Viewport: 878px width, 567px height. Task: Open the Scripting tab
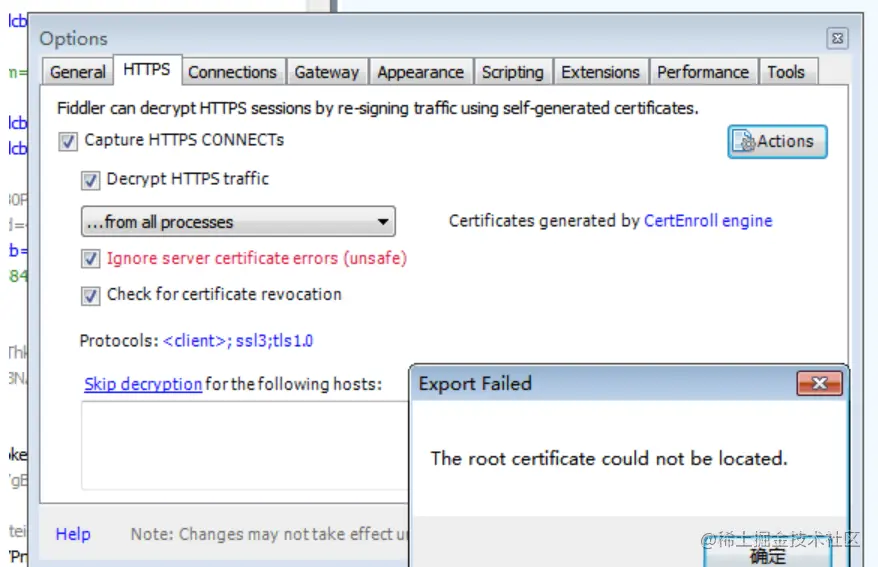click(513, 72)
